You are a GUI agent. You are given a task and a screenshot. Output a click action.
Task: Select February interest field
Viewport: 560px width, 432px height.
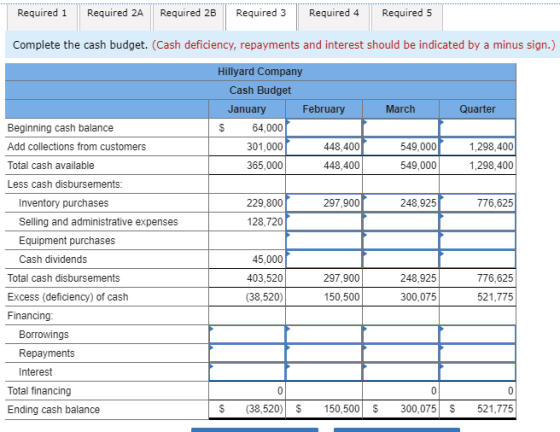tap(324, 372)
